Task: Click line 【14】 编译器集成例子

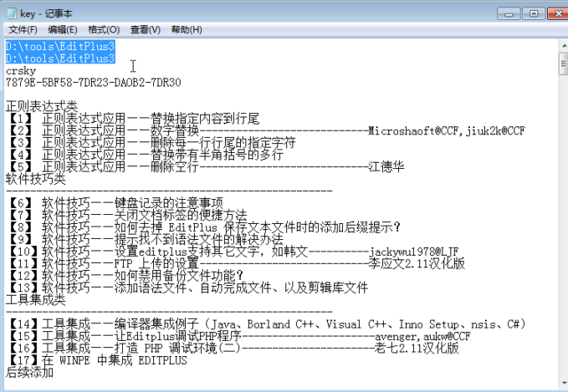Action: pyautogui.click(x=266, y=324)
